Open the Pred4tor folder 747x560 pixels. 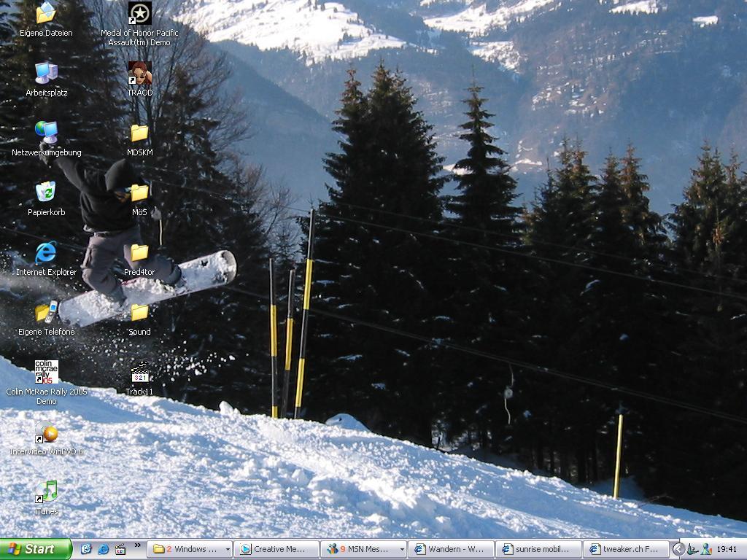pyautogui.click(x=139, y=253)
